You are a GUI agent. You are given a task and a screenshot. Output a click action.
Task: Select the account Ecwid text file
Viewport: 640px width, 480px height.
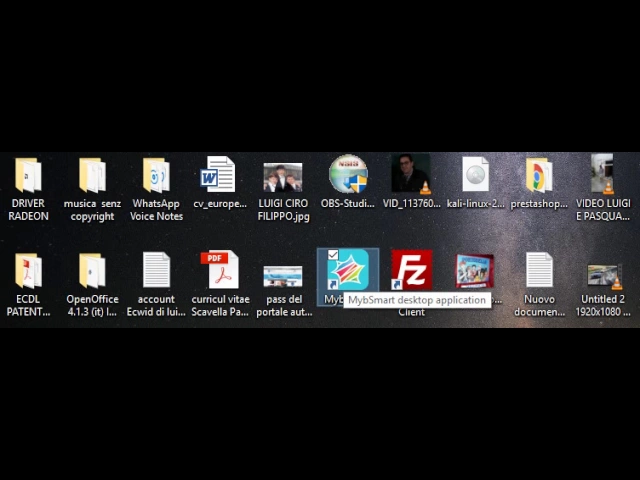156,270
